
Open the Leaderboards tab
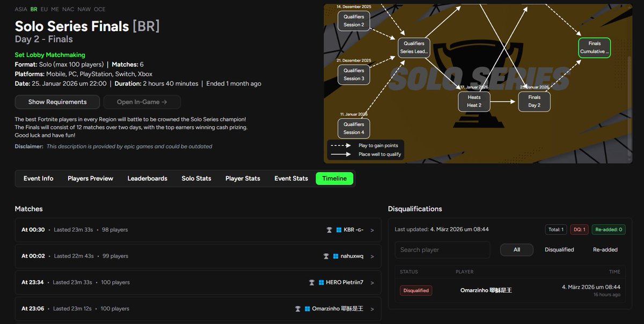(147, 179)
